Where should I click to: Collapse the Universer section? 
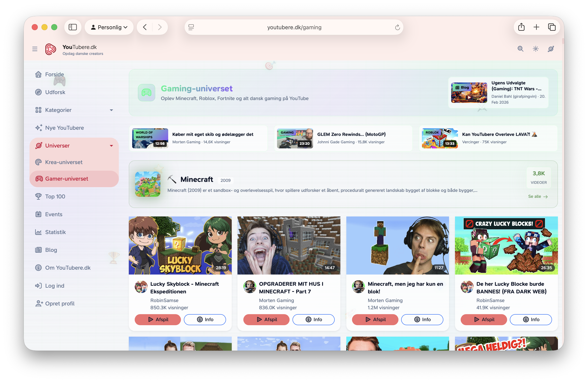111,146
